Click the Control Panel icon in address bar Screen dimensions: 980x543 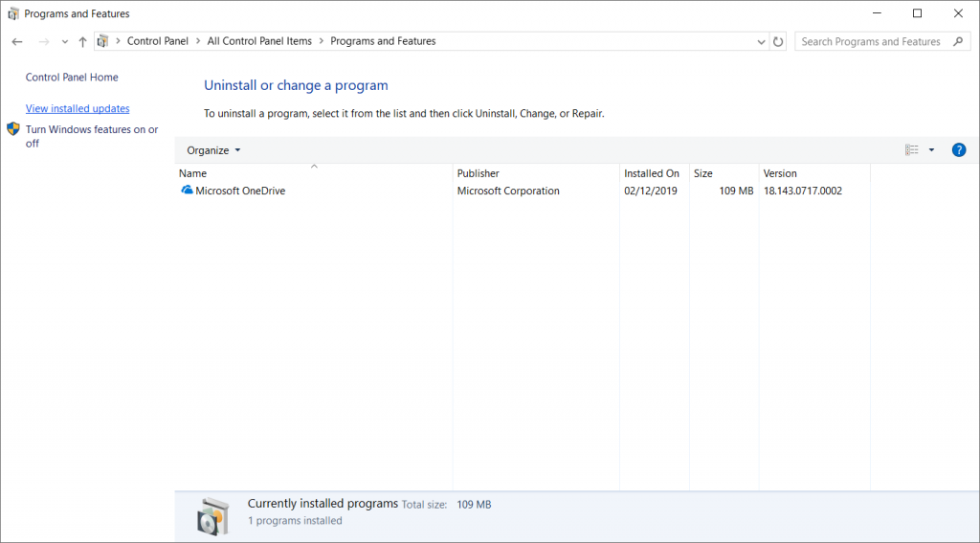pyautogui.click(x=103, y=41)
